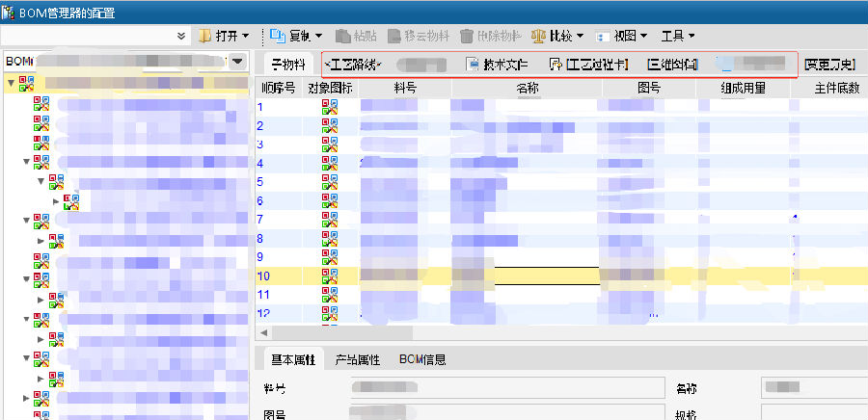Screen dimensions: 868x420
Task: Select sequence number 2 in table
Action: point(260,126)
